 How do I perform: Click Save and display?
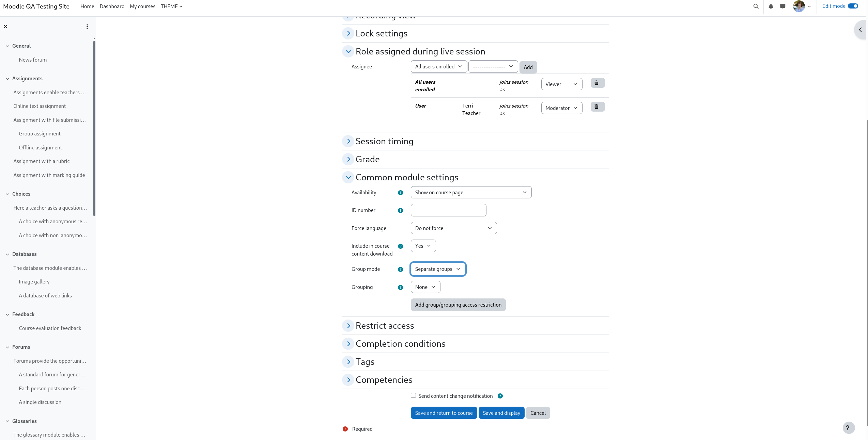point(501,413)
